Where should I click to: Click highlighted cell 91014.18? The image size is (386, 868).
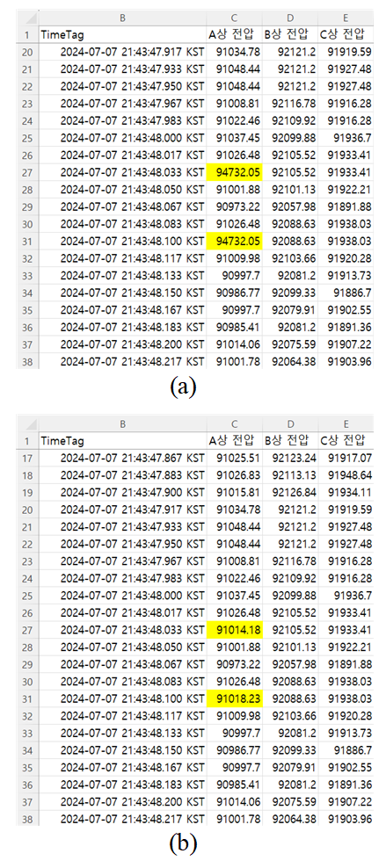pos(234,630)
